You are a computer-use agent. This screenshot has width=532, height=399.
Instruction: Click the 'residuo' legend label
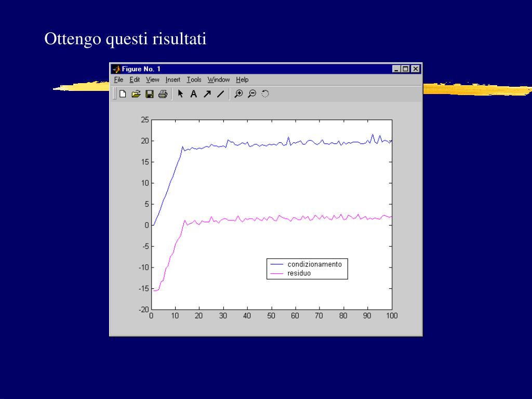299,273
